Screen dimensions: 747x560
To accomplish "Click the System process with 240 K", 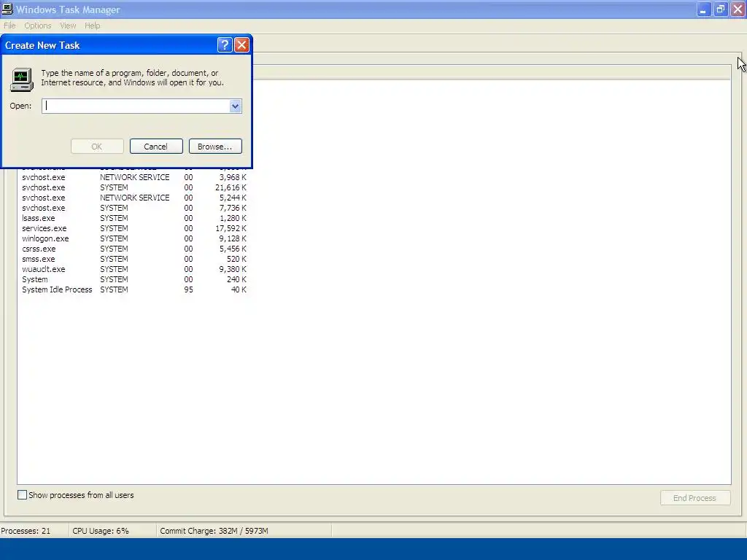I will click(x=134, y=279).
